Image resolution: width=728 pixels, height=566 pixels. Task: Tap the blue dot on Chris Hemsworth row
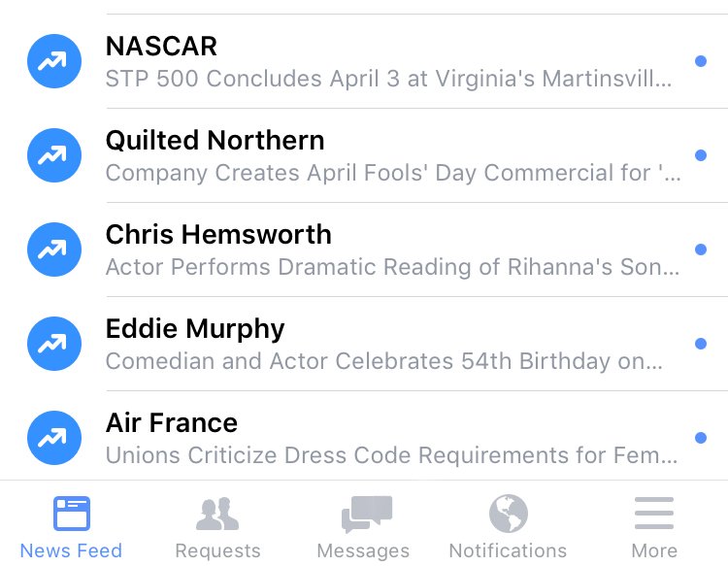(x=701, y=250)
